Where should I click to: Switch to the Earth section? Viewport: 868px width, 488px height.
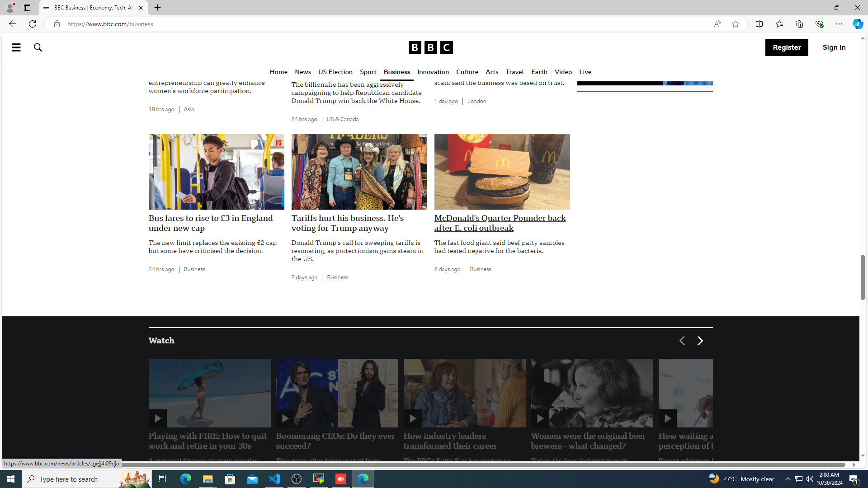(x=539, y=72)
